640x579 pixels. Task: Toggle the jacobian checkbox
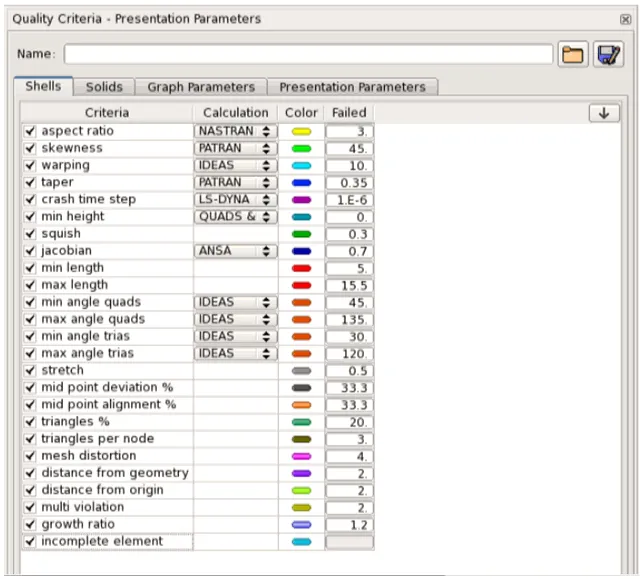tap(30, 251)
